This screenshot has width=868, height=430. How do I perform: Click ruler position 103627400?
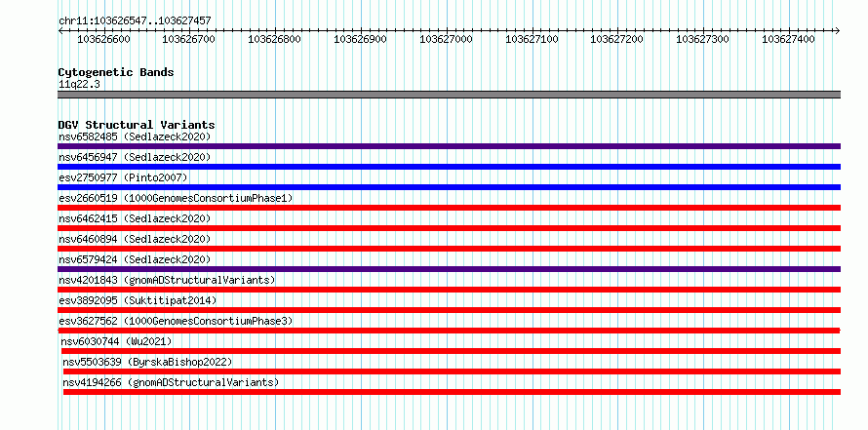(789, 39)
